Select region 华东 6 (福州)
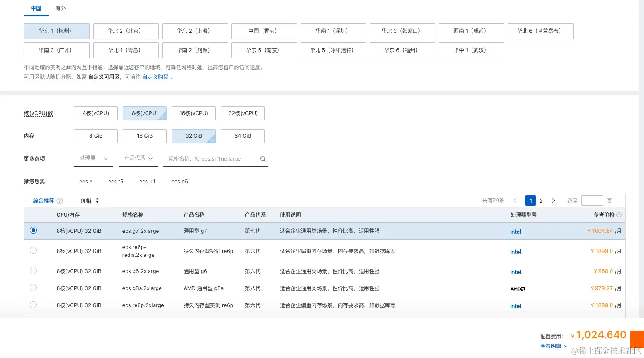This screenshot has width=644, height=358. [x=402, y=50]
